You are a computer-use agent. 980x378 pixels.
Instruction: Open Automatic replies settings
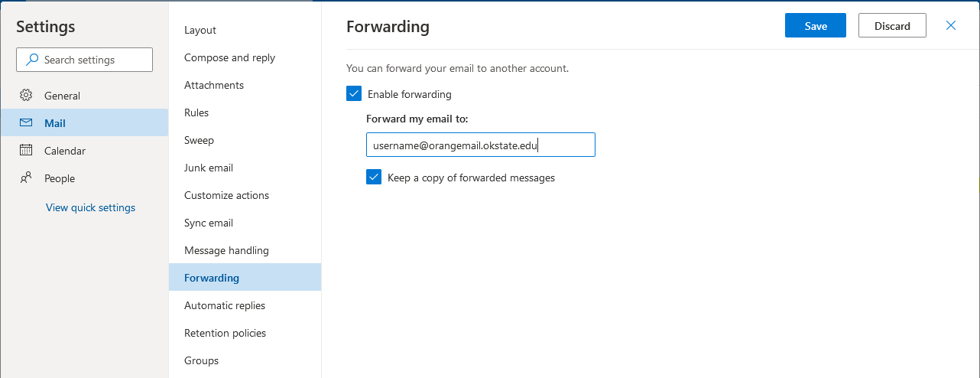pyautogui.click(x=245, y=305)
